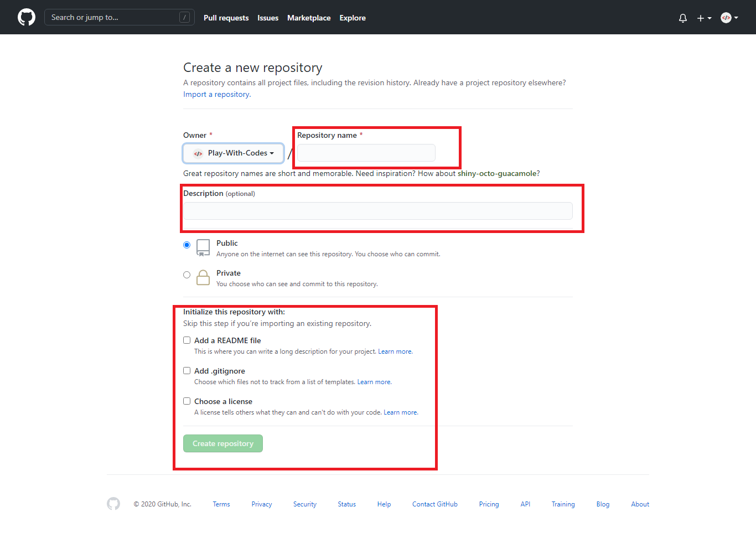This screenshot has height=538, width=756.
Task: Select the Public radio button
Action: 187,245
